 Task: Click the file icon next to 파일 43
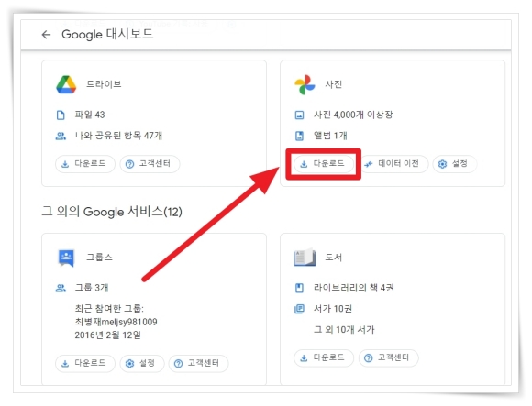tap(61, 115)
